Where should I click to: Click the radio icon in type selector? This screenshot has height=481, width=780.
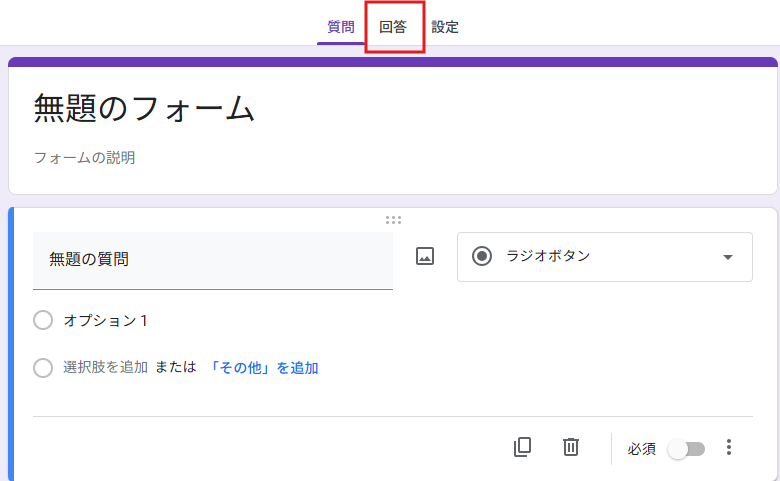coord(482,256)
